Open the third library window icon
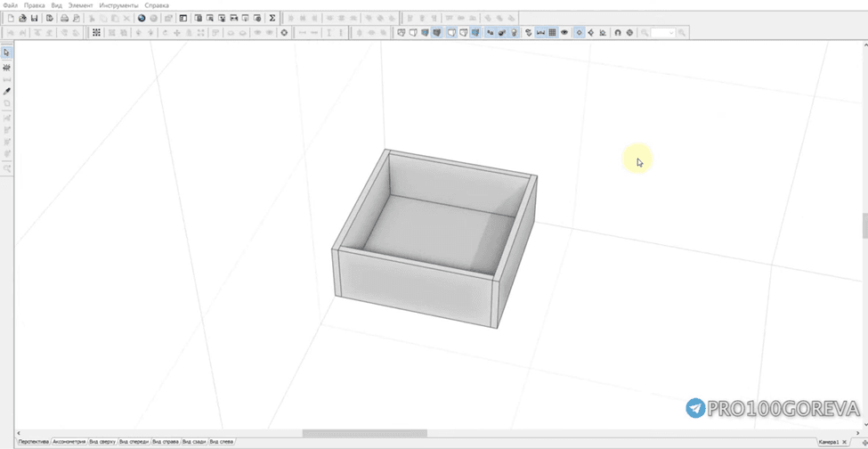The width and height of the screenshot is (868, 449). 222,18
